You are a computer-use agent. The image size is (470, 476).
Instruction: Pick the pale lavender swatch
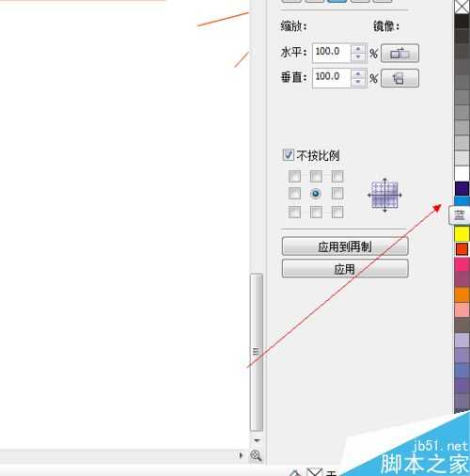point(462,341)
